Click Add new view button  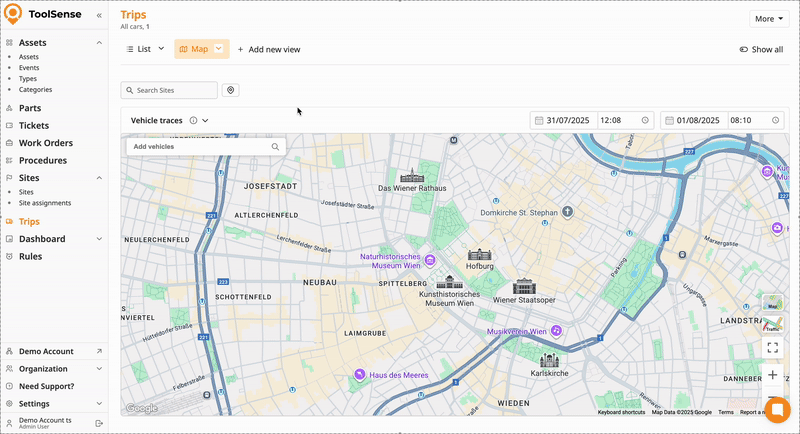pos(268,49)
